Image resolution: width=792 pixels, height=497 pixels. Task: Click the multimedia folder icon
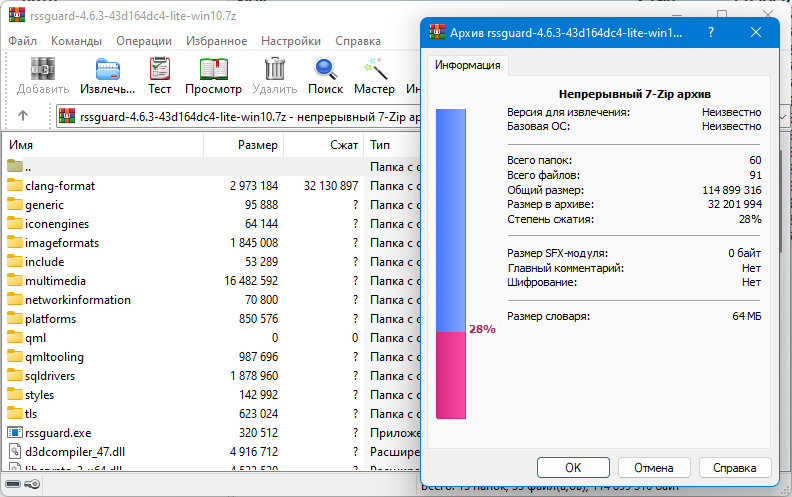(x=15, y=280)
